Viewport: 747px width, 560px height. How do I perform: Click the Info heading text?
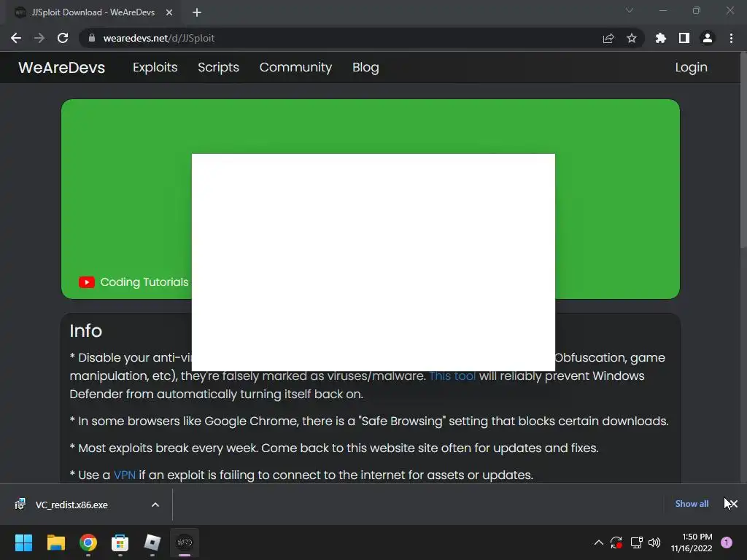point(86,331)
